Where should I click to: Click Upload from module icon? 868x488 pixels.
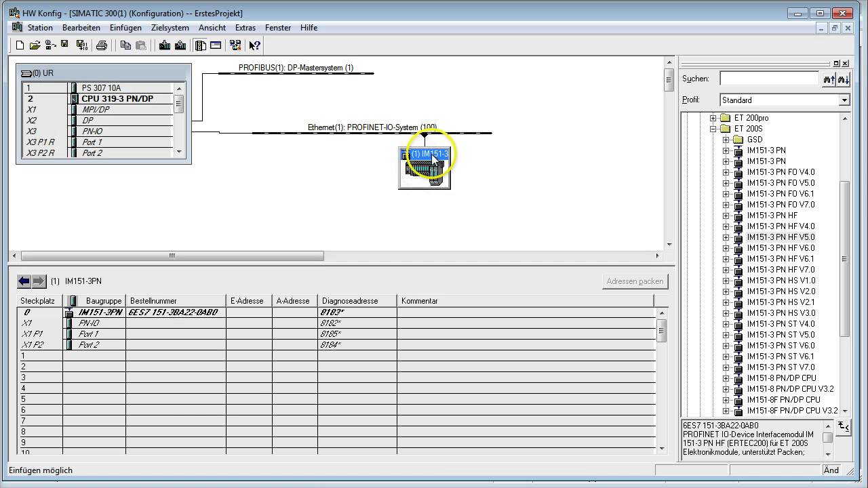click(x=180, y=45)
